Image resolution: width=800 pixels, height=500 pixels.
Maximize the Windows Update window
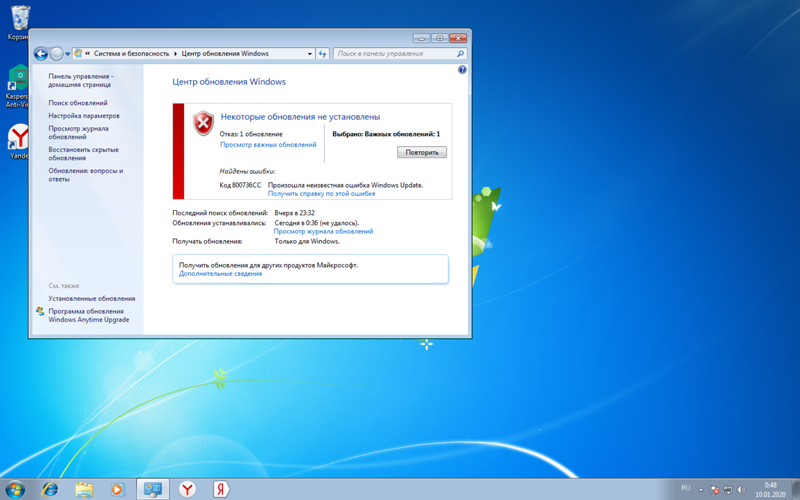[x=439, y=38]
